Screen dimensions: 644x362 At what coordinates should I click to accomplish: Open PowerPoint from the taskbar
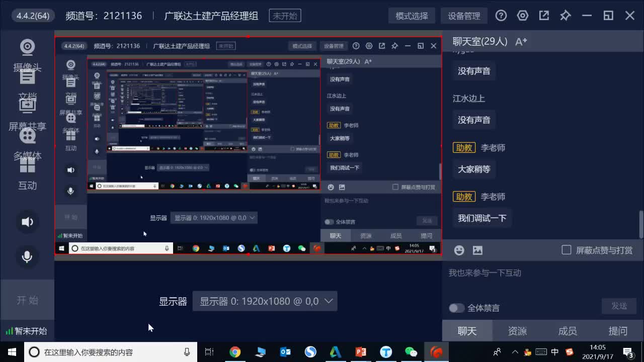click(361, 352)
